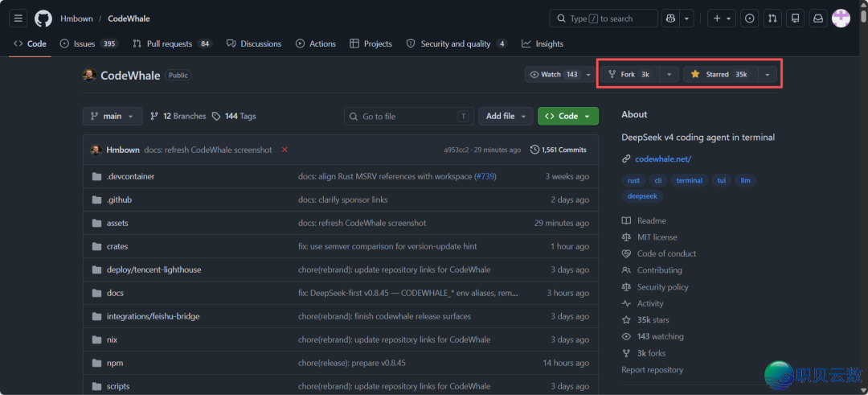
Task: Click the Report repository link
Action: 652,369
